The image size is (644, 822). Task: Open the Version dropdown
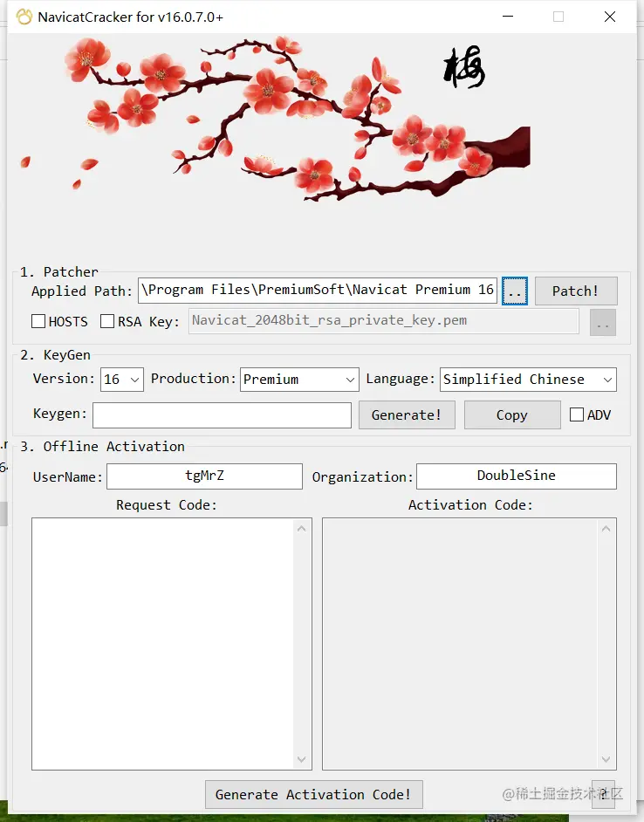pyautogui.click(x=121, y=379)
